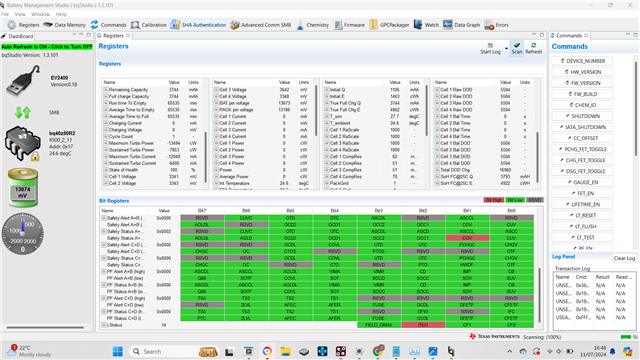Viewport: 640px width, 360px height.
Task: Click the Clear Log button
Action: click(624, 258)
